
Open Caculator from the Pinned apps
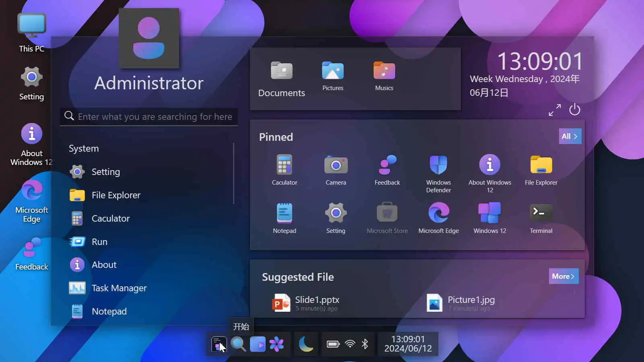[285, 170]
